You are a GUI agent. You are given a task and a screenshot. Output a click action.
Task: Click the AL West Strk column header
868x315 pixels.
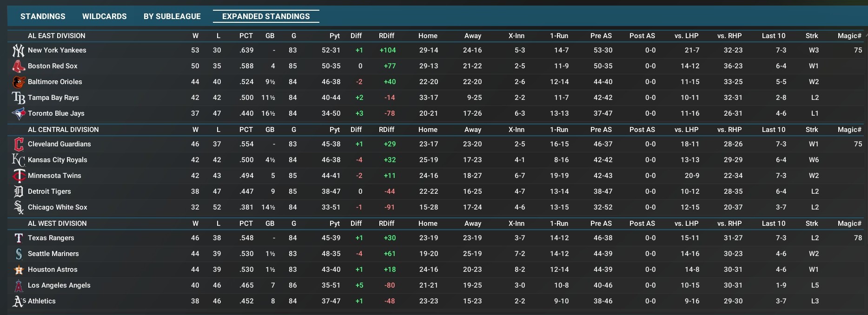tap(812, 223)
